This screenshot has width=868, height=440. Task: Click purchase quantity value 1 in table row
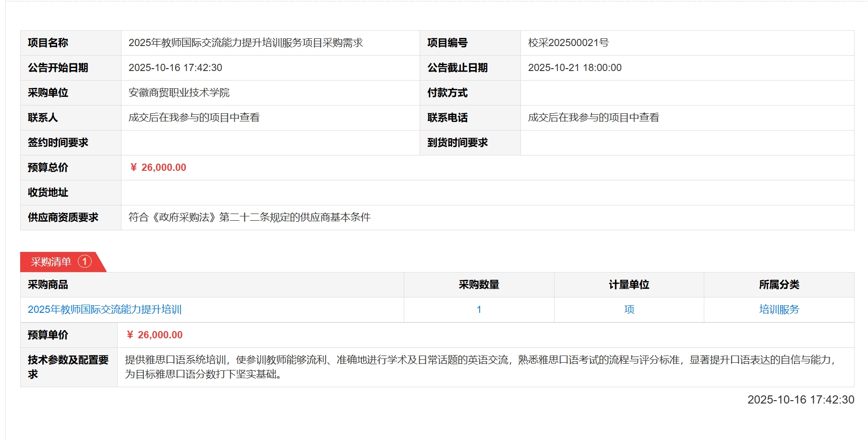pyautogui.click(x=479, y=309)
